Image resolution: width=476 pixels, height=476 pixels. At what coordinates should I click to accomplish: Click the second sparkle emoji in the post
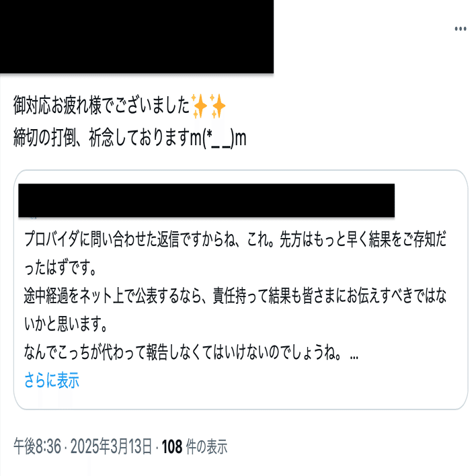click(x=218, y=106)
